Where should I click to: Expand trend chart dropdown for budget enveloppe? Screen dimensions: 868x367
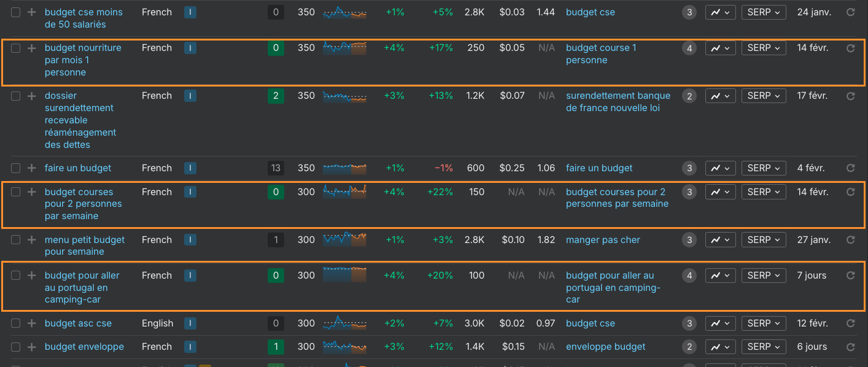pyautogui.click(x=720, y=347)
